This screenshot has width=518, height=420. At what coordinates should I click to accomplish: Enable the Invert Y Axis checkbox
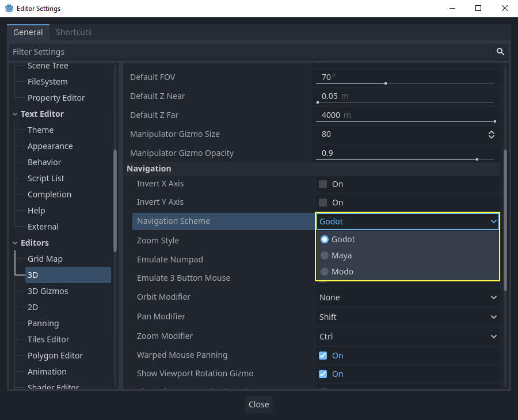point(323,203)
